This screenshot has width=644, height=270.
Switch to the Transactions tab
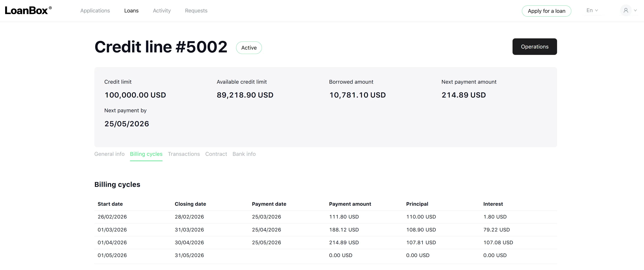(x=184, y=154)
